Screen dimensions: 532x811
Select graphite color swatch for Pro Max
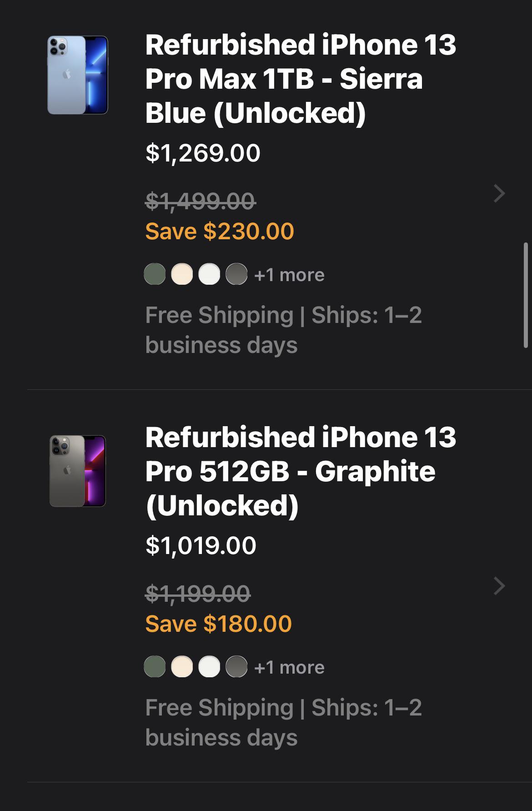click(x=236, y=274)
